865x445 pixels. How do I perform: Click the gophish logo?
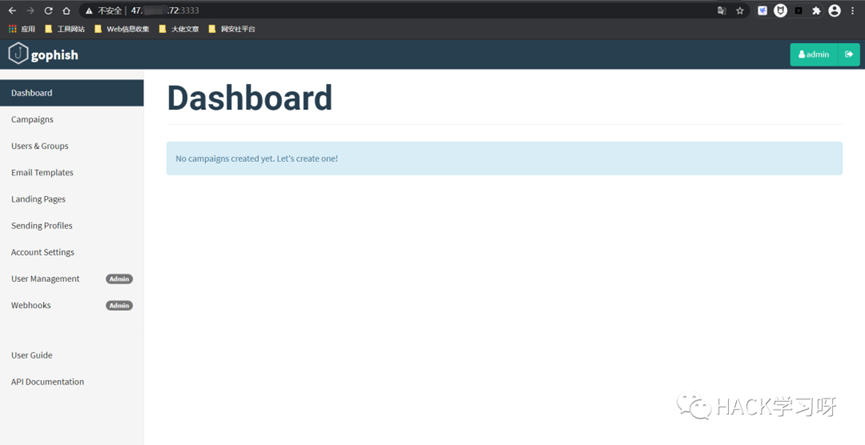pyautogui.click(x=44, y=54)
